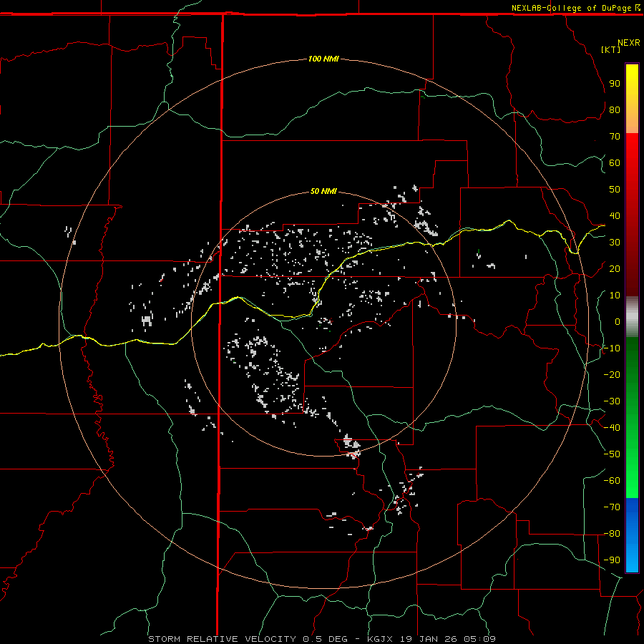Click the 0 value on the velocity scale

(618, 321)
